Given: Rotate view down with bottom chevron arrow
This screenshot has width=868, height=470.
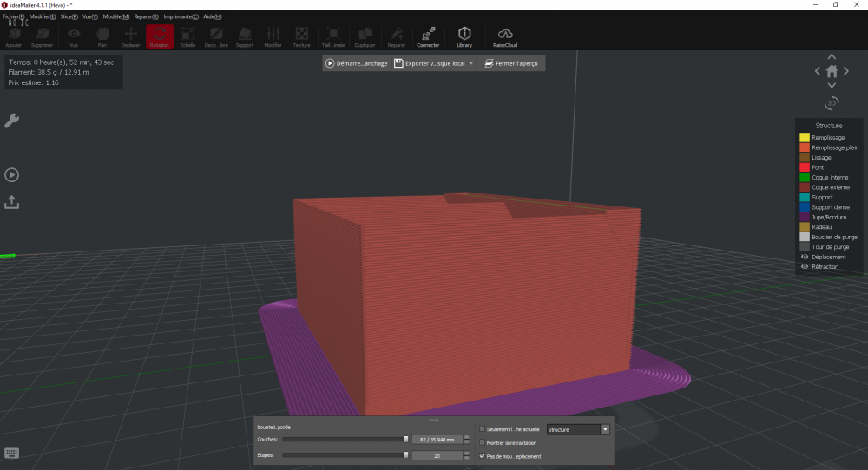Looking at the screenshot, I should click(832, 85).
